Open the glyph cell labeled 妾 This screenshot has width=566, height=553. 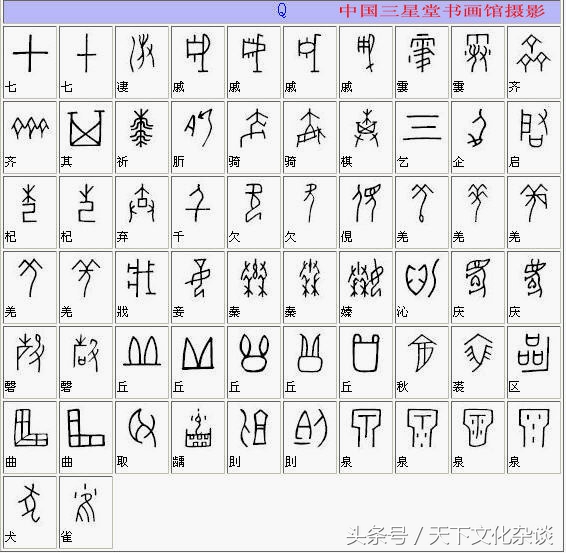198,287
